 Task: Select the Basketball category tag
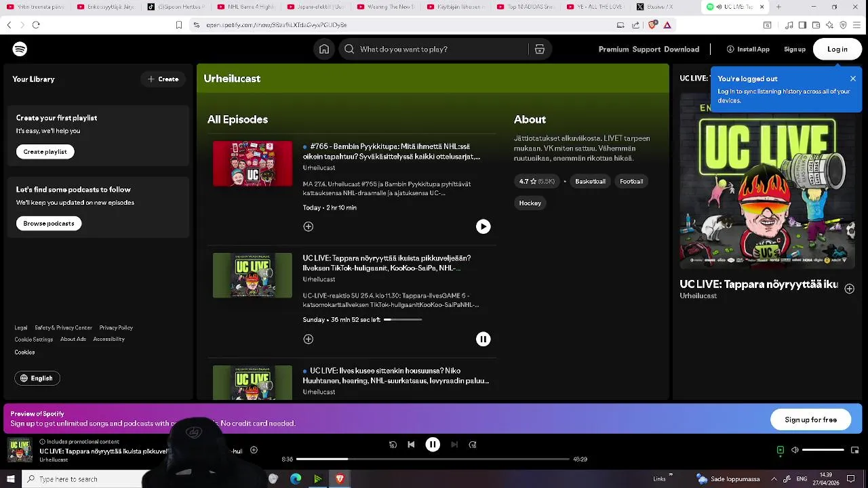(590, 182)
